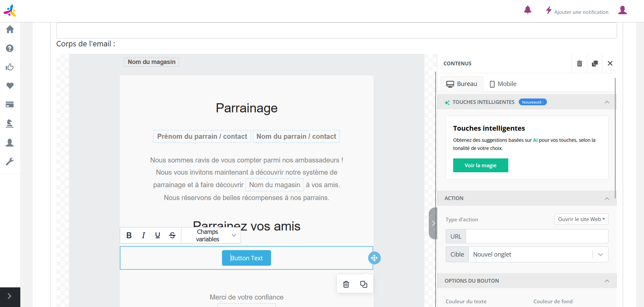Image resolution: width=644 pixels, height=307 pixels.
Task: Toggle italic formatting
Action: coord(143,235)
